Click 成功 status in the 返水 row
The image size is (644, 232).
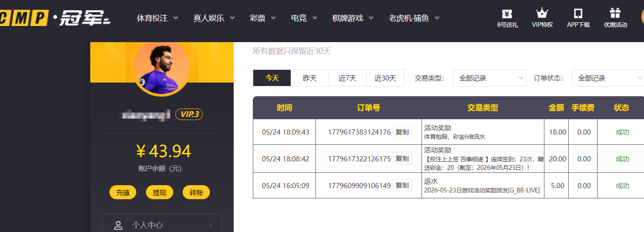tap(622, 186)
